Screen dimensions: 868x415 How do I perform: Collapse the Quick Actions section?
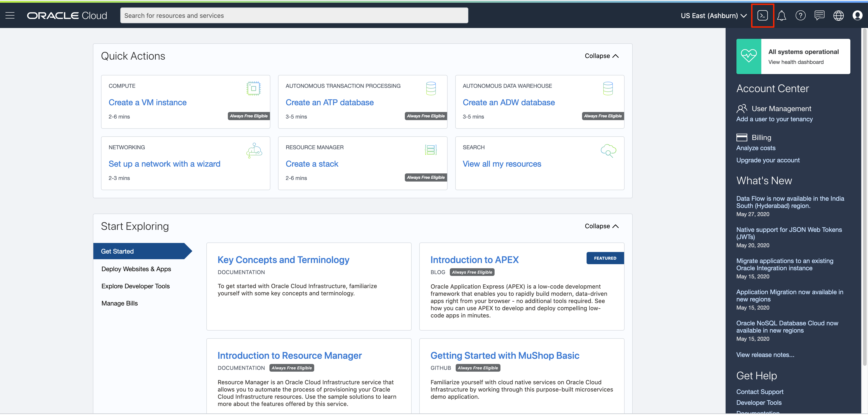(601, 56)
